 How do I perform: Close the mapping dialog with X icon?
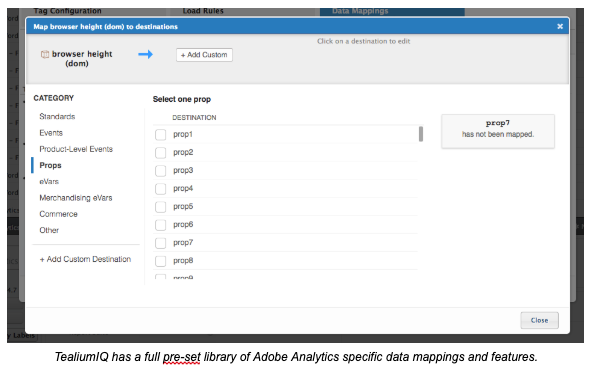tap(560, 26)
